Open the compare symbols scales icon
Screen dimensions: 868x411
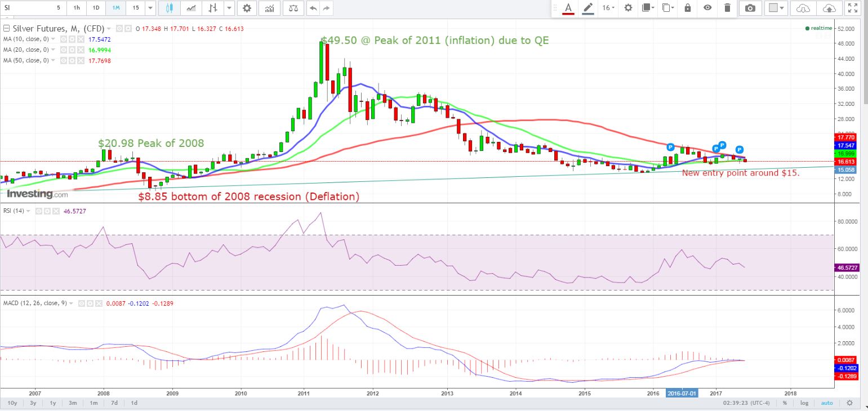293,8
